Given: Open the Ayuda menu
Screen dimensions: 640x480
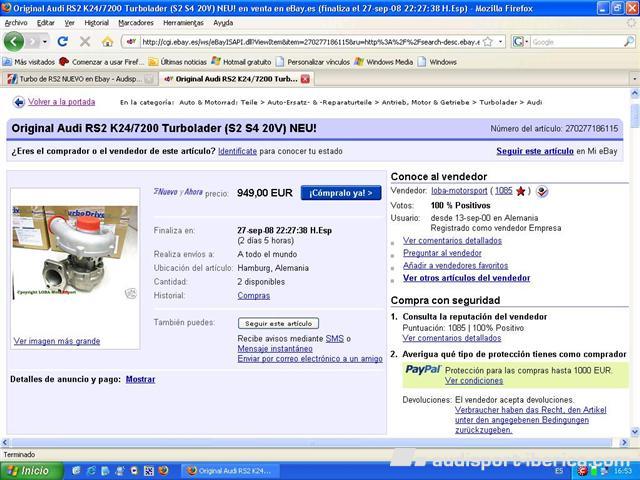Looking at the screenshot, I should coord(223,23).
